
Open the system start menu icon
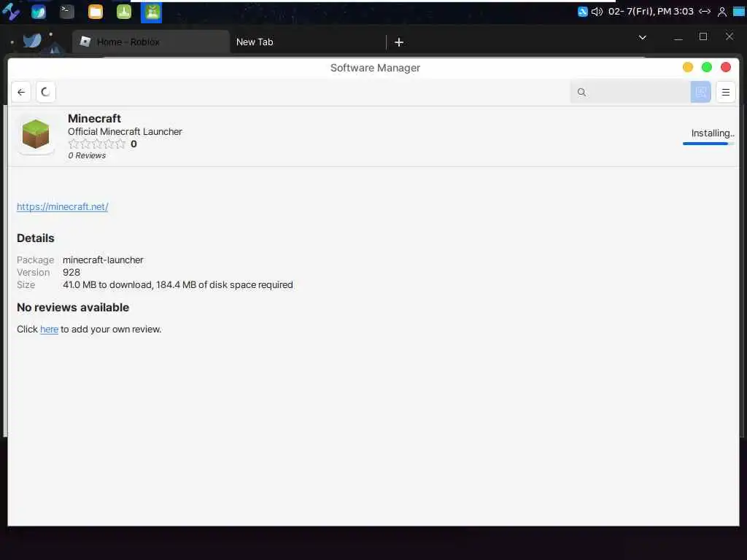[x=10, y=12]
